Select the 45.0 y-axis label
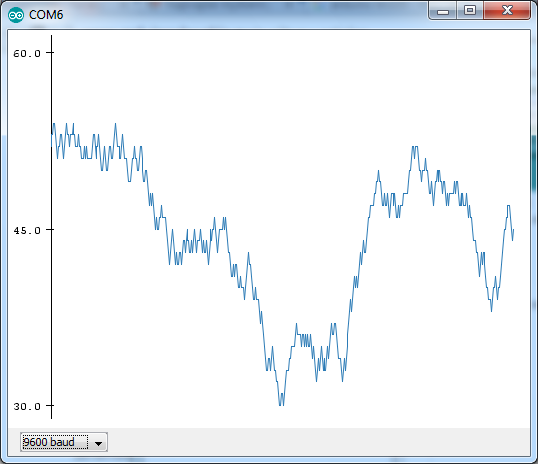 point(27,230)
